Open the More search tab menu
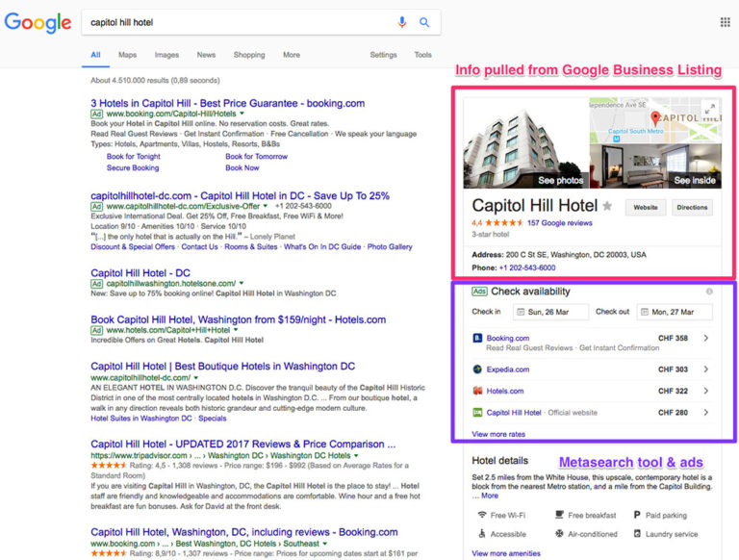This screenshot has height=560, width=739. click(292, 55)
